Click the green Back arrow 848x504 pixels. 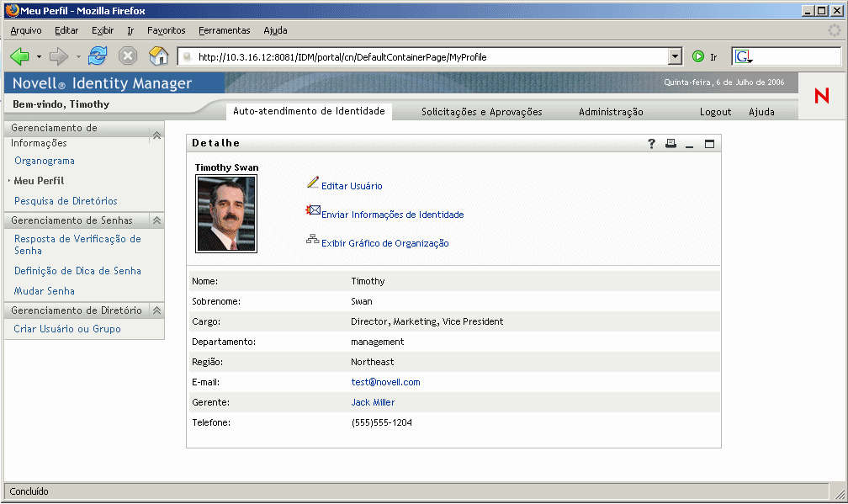click(19, 56)
